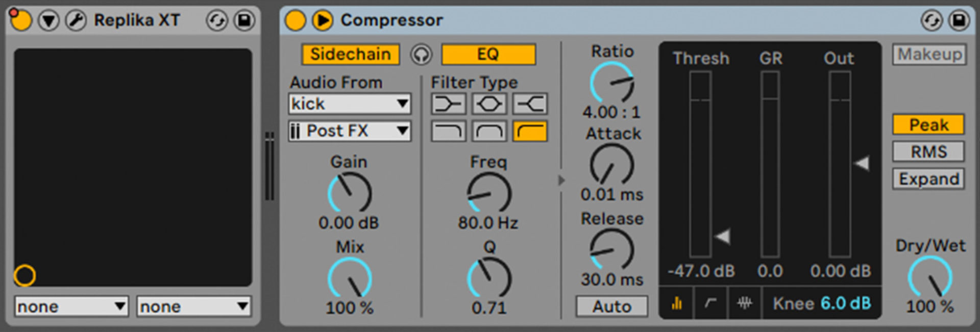Toggle the Auto release button
Screen dimensions: 980x332
pyautogui.click(x=612, y=307)
